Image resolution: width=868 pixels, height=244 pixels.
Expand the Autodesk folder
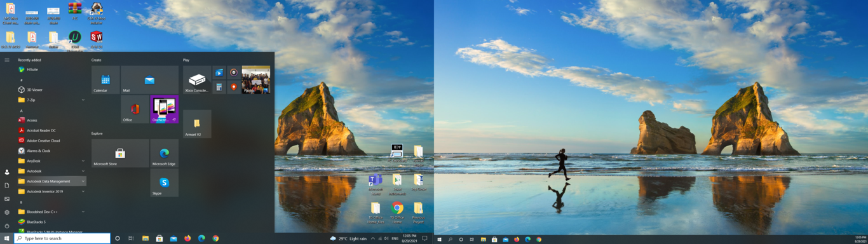point(51,171)
